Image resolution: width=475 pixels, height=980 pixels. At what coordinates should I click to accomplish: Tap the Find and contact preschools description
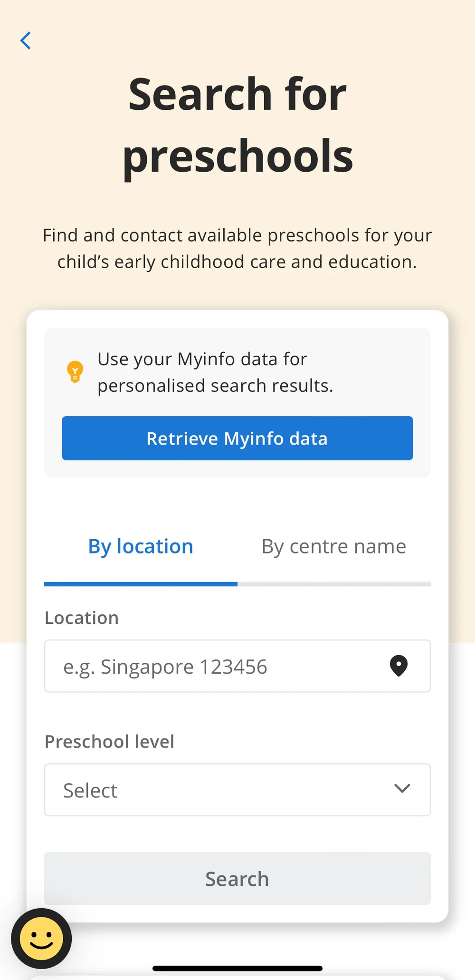237,249
